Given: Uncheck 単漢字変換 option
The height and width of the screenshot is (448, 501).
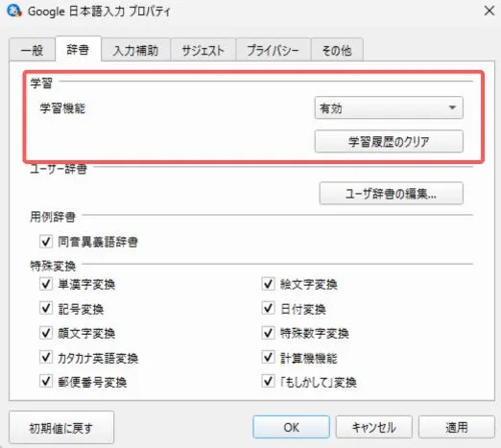Looking at the screenshot, I should 46,284.
